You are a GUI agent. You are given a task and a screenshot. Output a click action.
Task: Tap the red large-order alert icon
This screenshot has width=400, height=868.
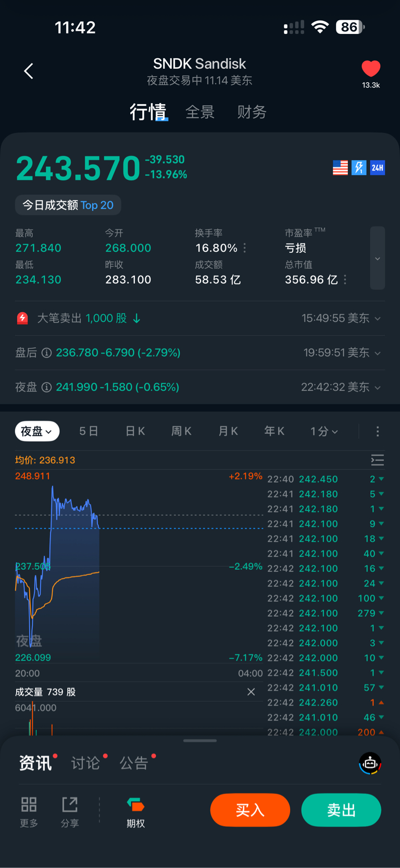pos(22,318)
